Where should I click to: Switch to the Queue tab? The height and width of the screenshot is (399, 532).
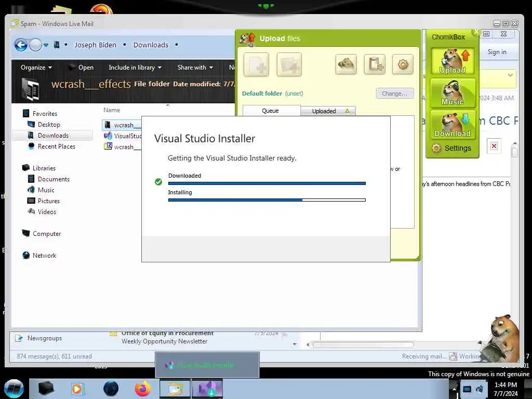click(x=271, y=111)
